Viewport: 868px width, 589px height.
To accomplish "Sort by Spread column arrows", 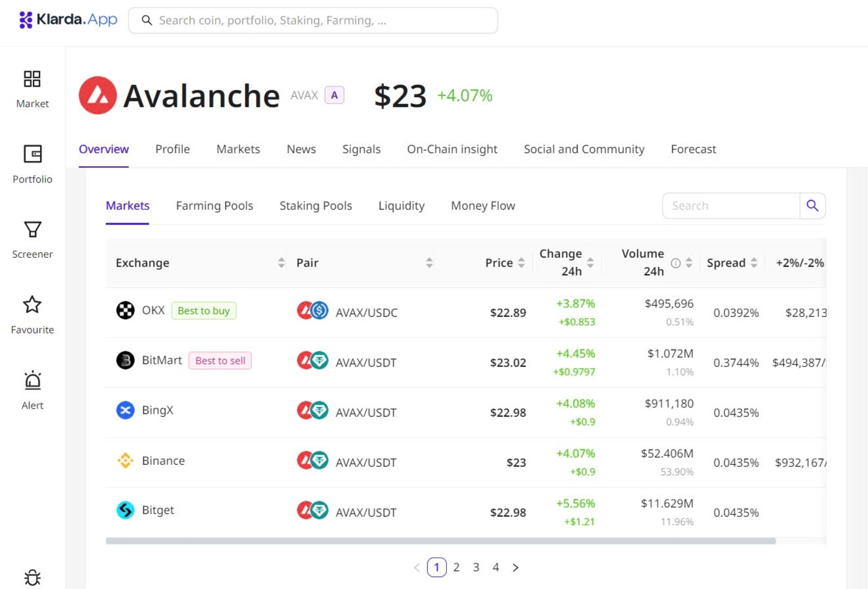I will [x=754, y=263].
